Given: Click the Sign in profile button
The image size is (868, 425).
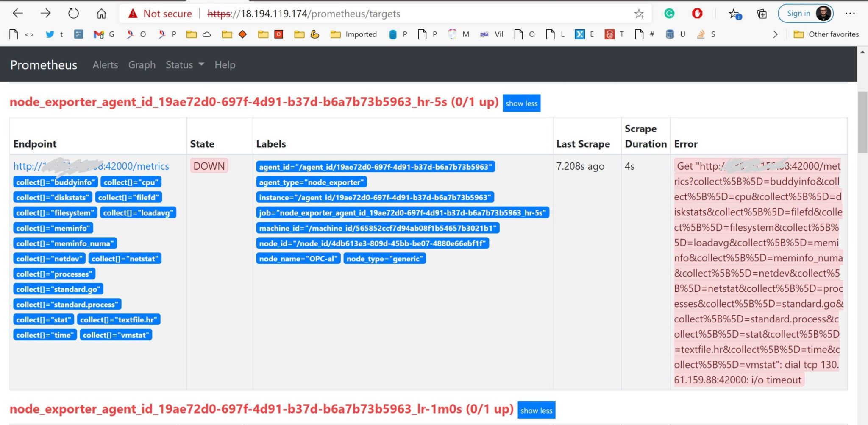Looking at the screenshot, I should click(x=806, y=14).
